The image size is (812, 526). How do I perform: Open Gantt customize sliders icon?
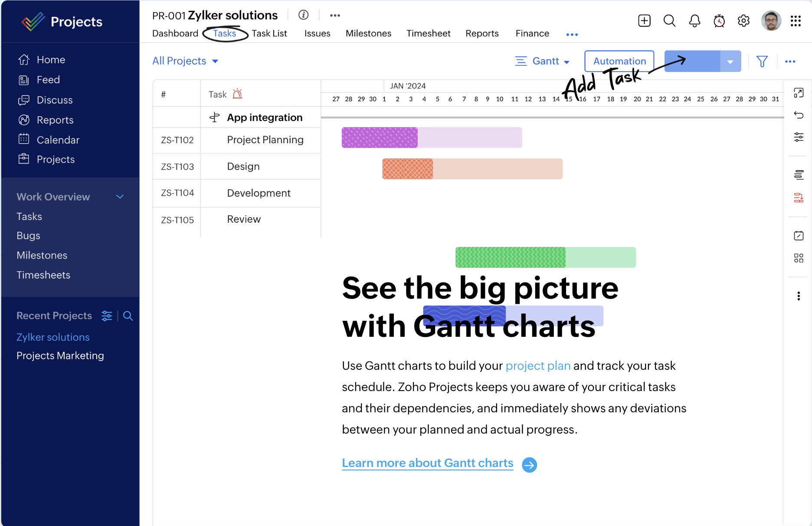(x=799, y=137)
